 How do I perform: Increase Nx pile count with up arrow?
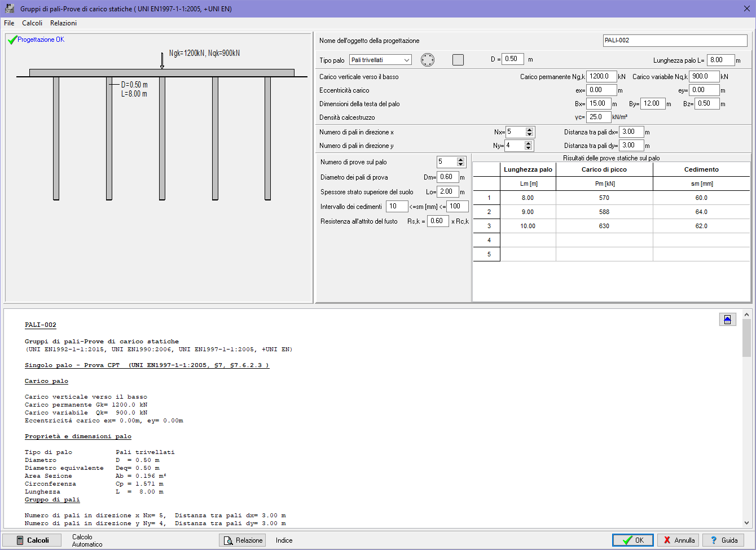click(529, 130)
